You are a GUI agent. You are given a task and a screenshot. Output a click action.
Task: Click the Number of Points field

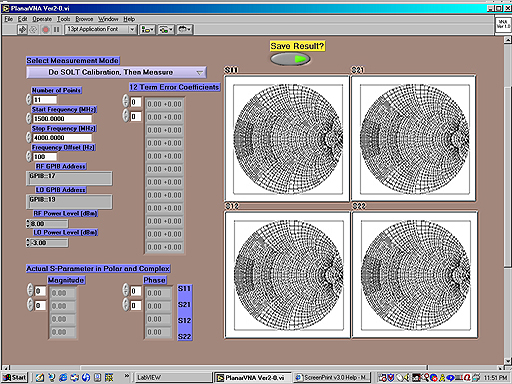(45, 100)
